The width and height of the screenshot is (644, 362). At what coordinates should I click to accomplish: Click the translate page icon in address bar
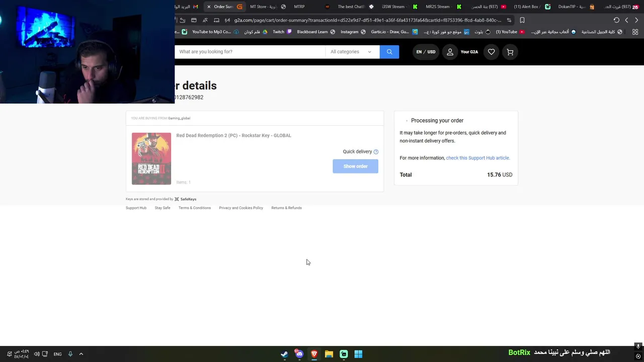(x=205, y=20)
